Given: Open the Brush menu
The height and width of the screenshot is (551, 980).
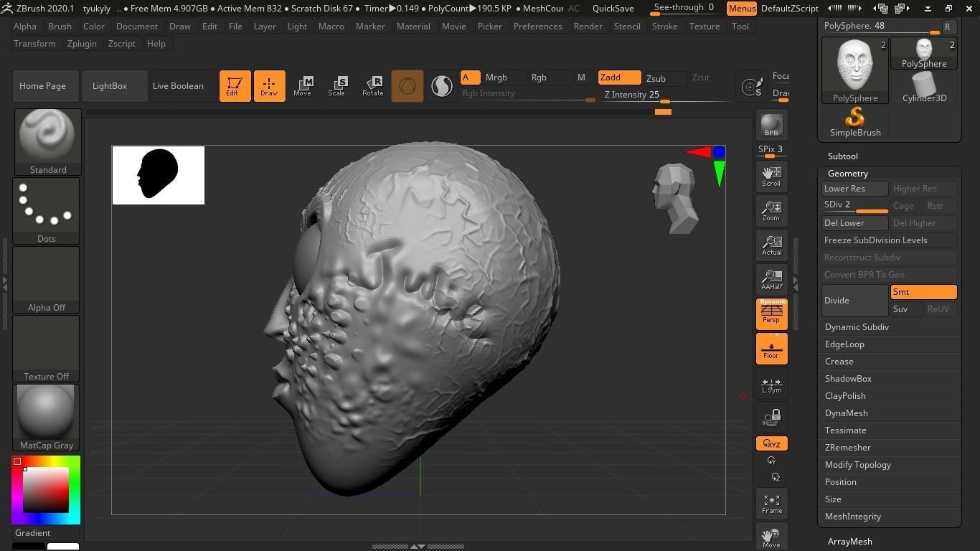Looking at the screenshot, I should (x=60, y=26).
